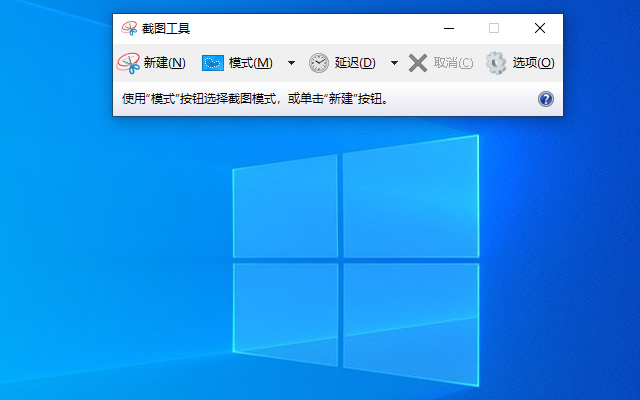
Task: Click the 取消(C) text label
Action: (x=453, y=63)
